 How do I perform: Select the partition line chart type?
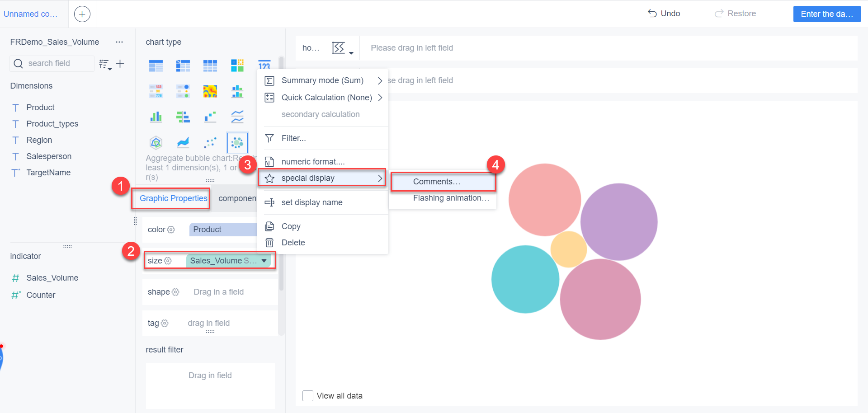pyautogui.click(x=237, y=117)
